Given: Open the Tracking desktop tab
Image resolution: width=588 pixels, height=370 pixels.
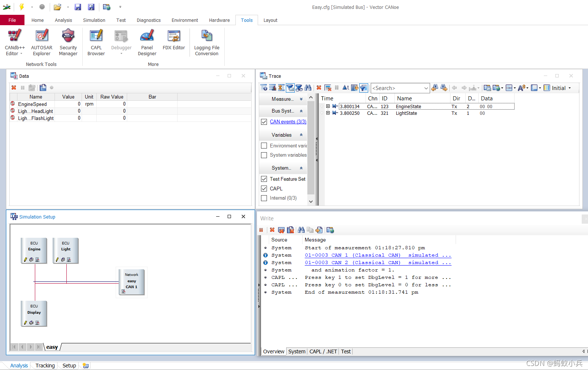Looking at the screenshot, I should click(45, 366).
